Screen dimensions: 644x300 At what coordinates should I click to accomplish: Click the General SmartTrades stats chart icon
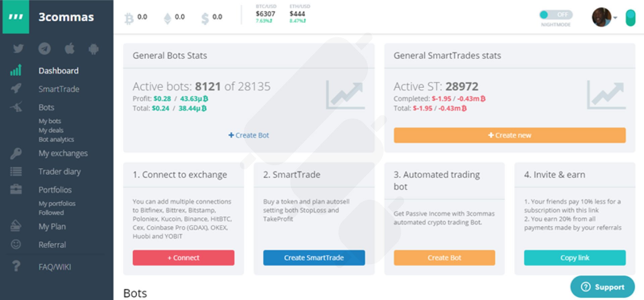[x=606, y=95]
